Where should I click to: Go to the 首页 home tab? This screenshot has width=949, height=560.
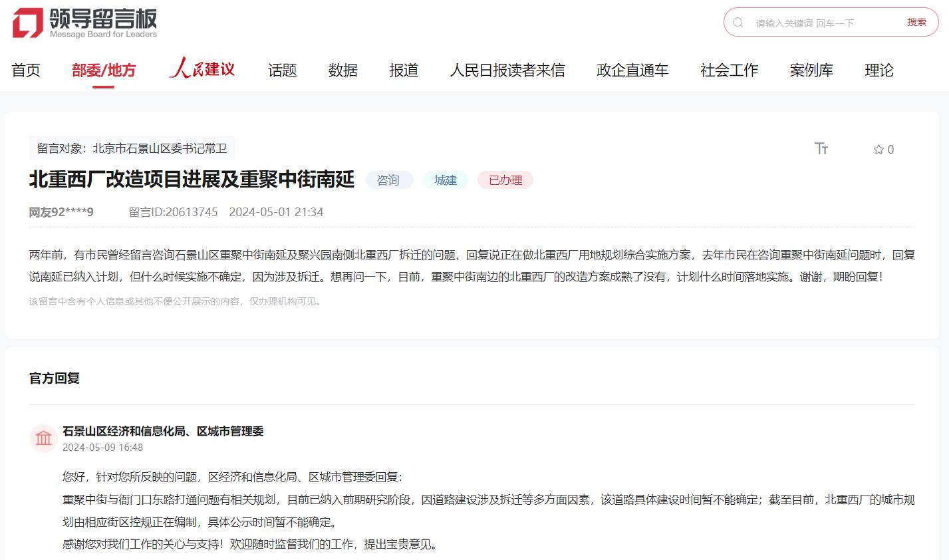pos(26,70)
